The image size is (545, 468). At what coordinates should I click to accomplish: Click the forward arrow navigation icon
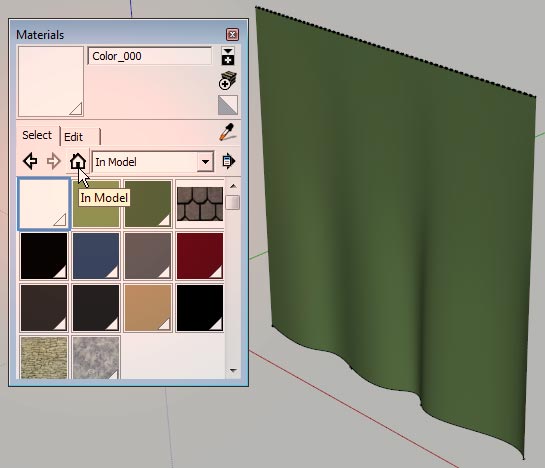(x=54, y=161)
